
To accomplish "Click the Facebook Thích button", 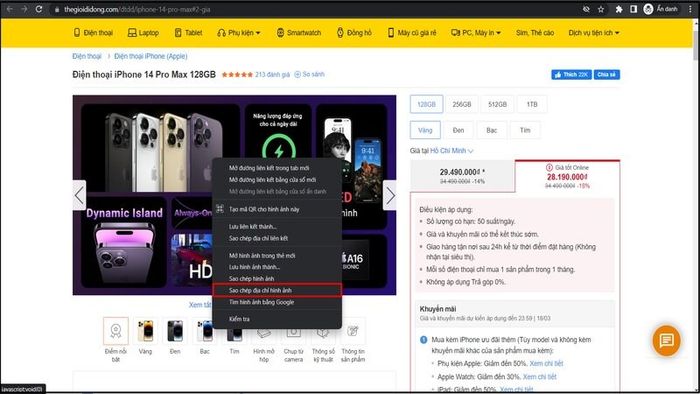I will [571, 75].
